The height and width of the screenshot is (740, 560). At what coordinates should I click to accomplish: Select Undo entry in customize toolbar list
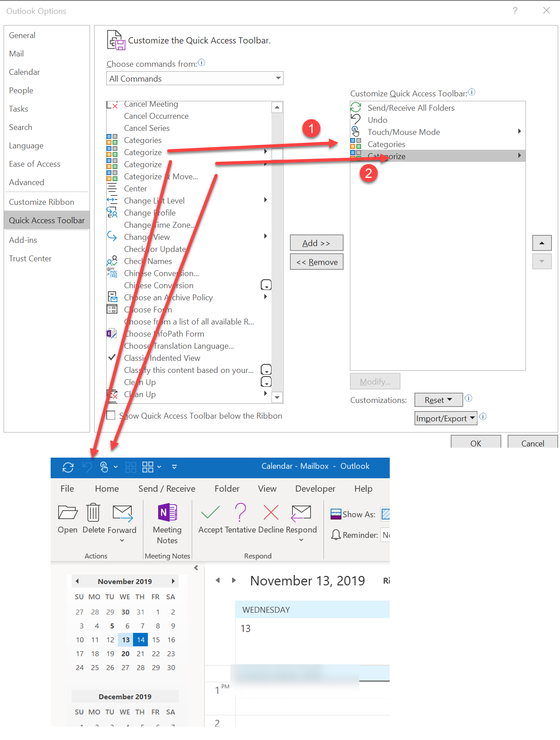click(x=438, y=120)
